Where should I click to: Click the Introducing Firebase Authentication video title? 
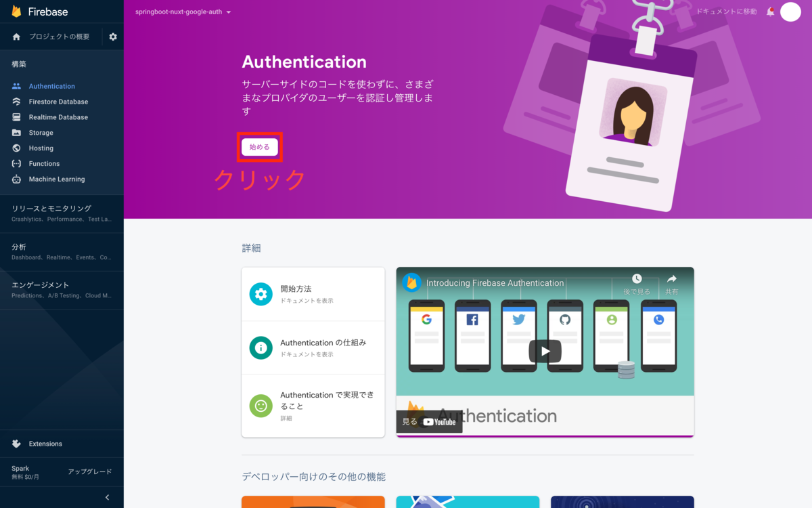pos(495,283)
